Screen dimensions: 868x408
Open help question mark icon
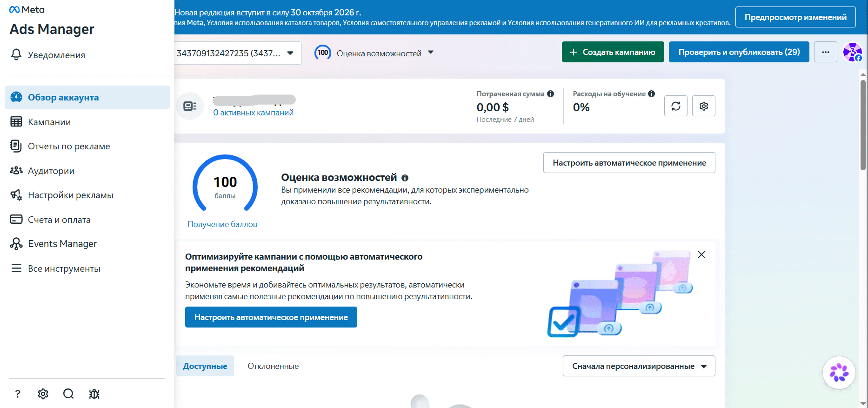point(18,394)
